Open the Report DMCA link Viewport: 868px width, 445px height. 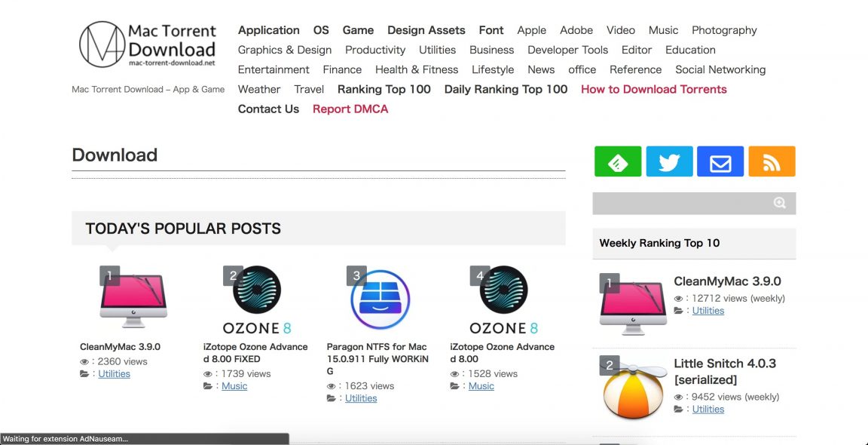(350, 109)
